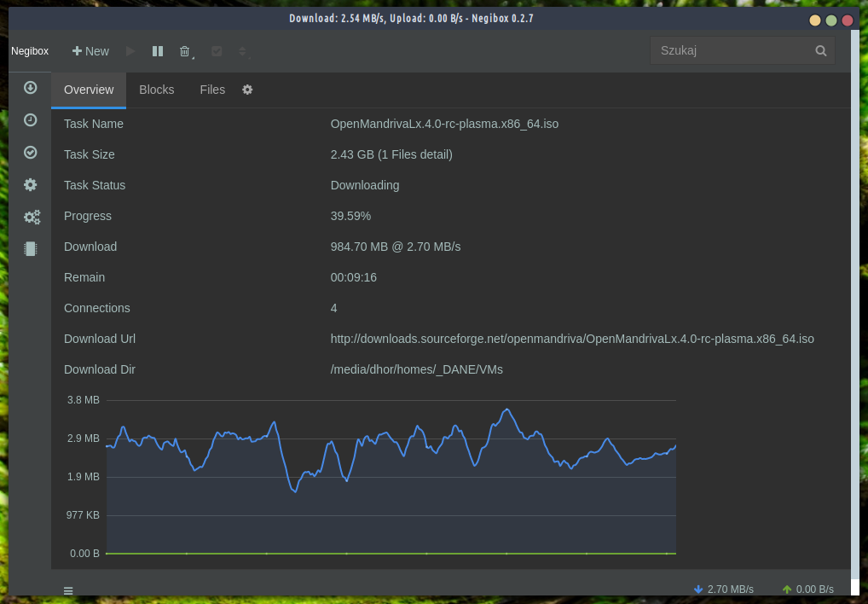Click the magnifier search icon
868x604 pixels.
click(x=821, y=51)
